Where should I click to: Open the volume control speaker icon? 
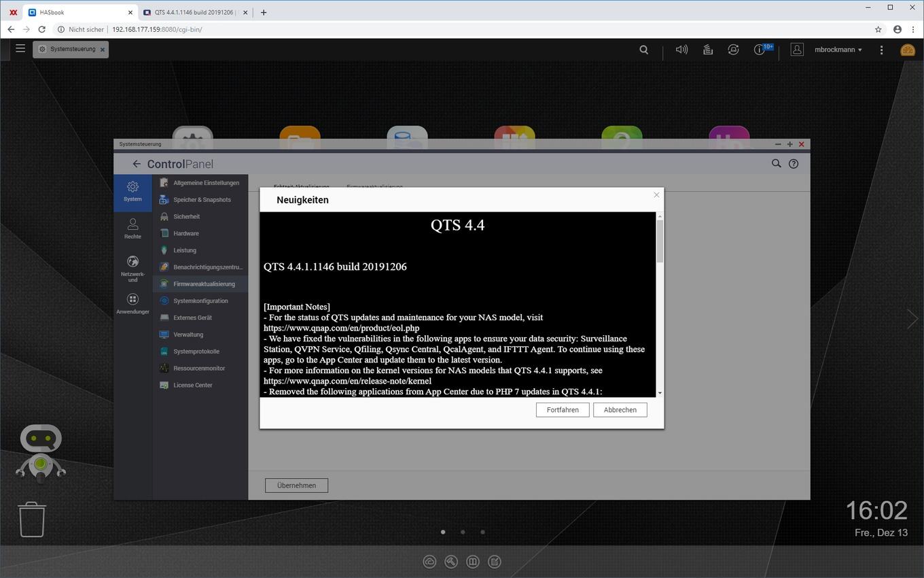681,50
